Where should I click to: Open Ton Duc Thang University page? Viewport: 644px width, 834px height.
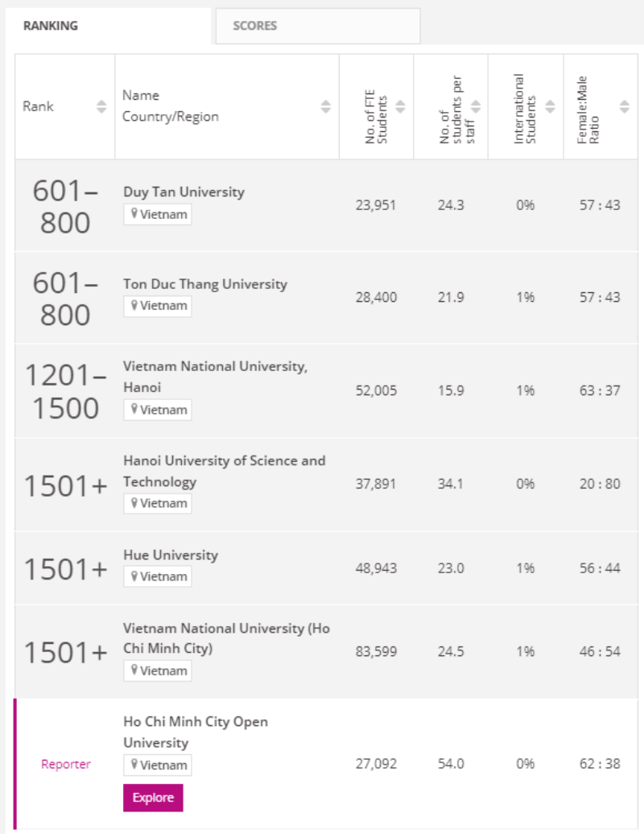tap(204, 284)
